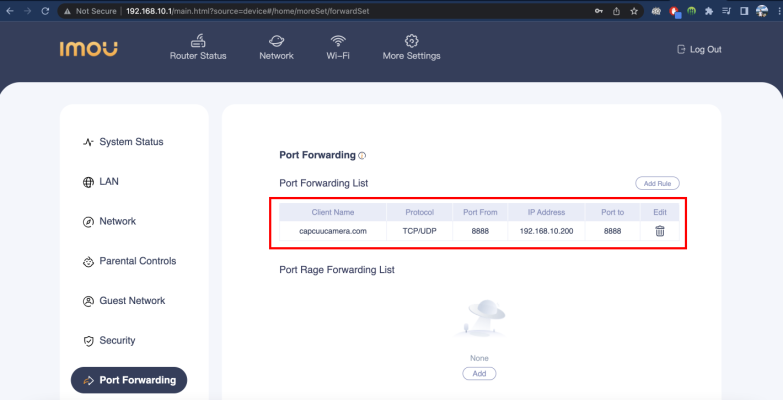Reload the browser page
The width and height of the screenshot is (783, 400).
pos(45,11)
